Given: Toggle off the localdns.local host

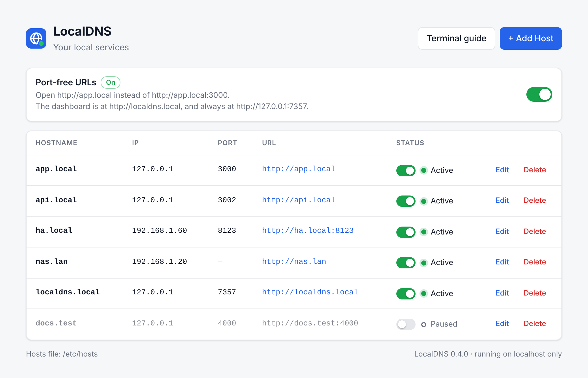Looking at the screenshot, I should (406, 294).
